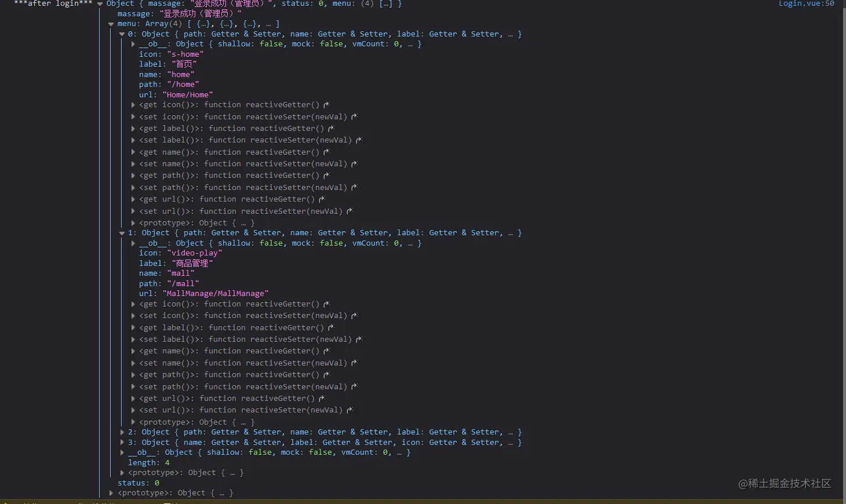Open source of the icon getter function
The width and height of the screenshot is (846, 504).
[x=326, y=105]
